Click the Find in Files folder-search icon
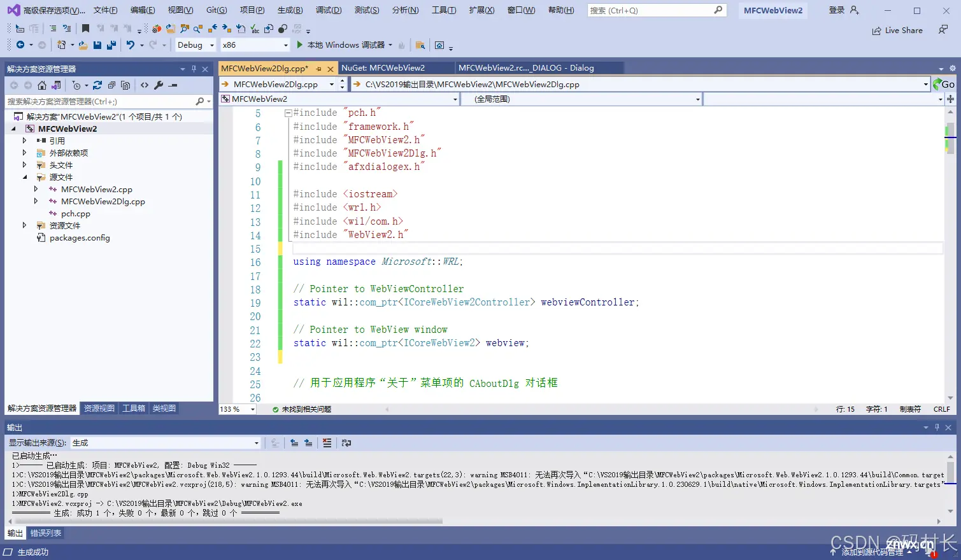The image size is (961, 560). tap(420, 45)
